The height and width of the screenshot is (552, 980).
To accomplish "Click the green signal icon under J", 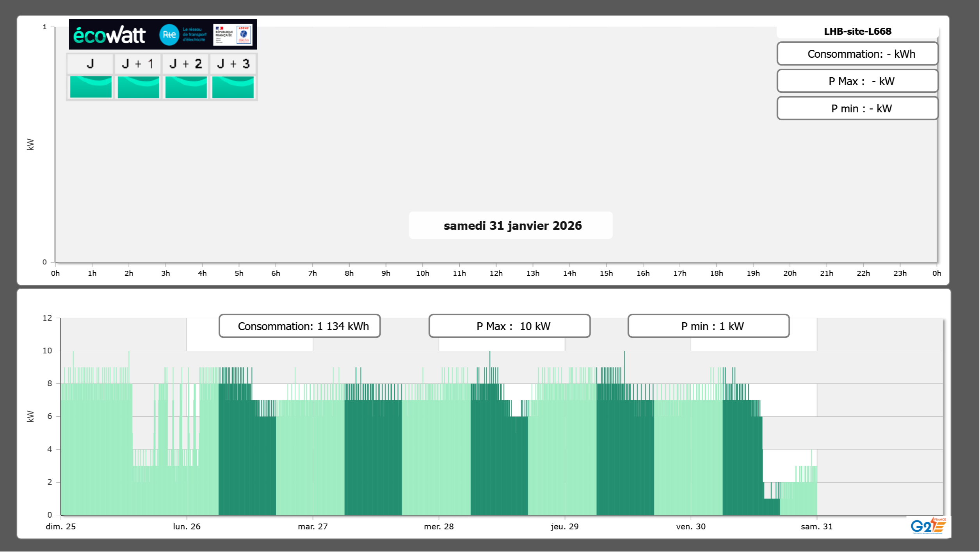I will tap(91, 87).
